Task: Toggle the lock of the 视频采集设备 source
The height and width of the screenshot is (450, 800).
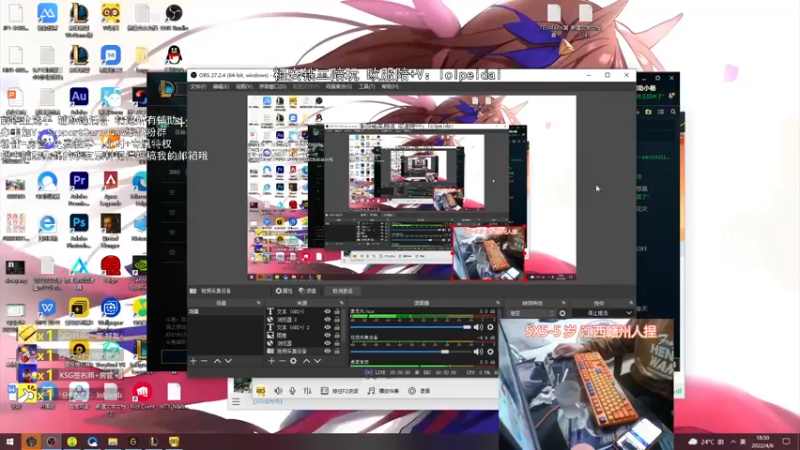Action: point(337,351)
